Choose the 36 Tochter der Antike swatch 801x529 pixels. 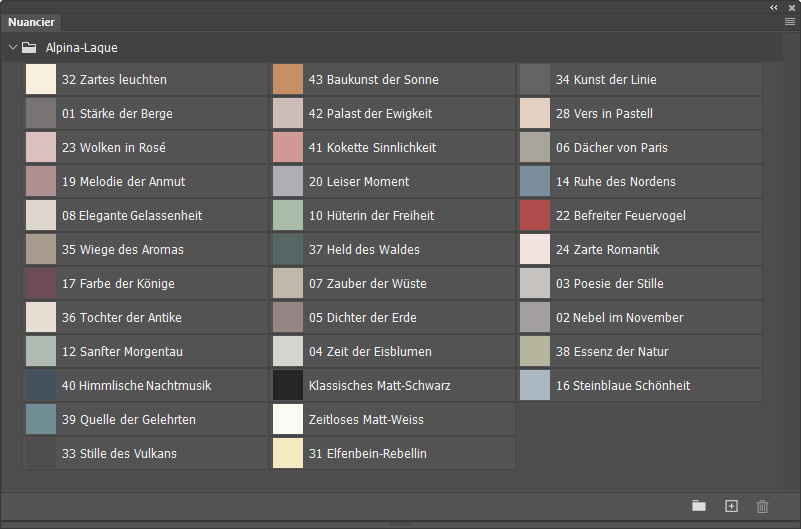coord(41,317)
